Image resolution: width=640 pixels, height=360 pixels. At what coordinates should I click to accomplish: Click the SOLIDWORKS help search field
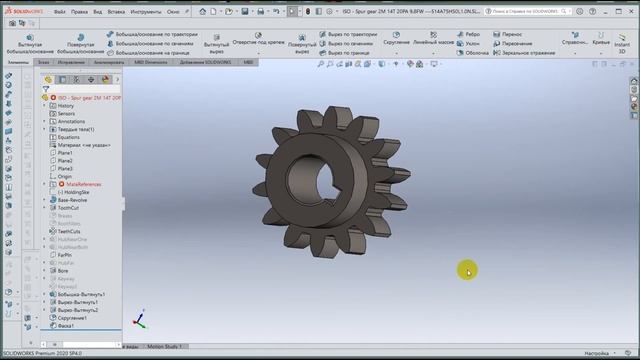click(527, 11)
